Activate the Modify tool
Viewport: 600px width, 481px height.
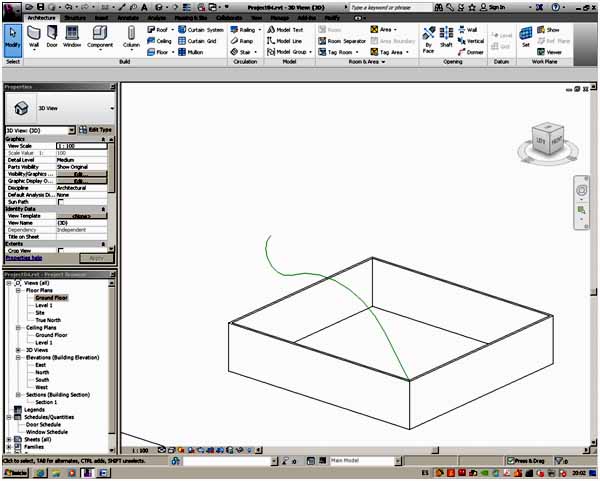click(12, 37)
